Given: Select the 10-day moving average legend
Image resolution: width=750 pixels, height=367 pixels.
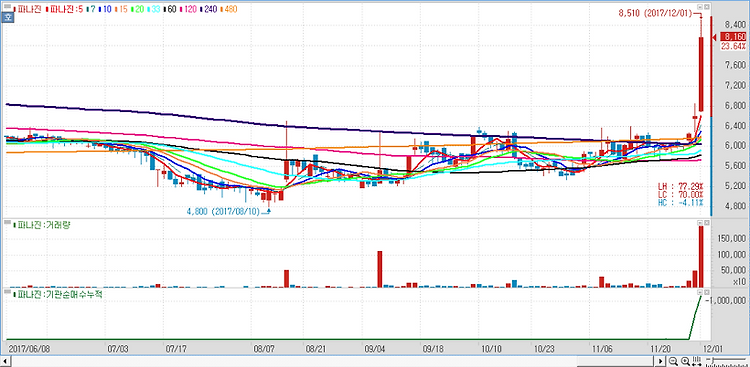Looking at the screenshot, I should [x=107, y=9].
